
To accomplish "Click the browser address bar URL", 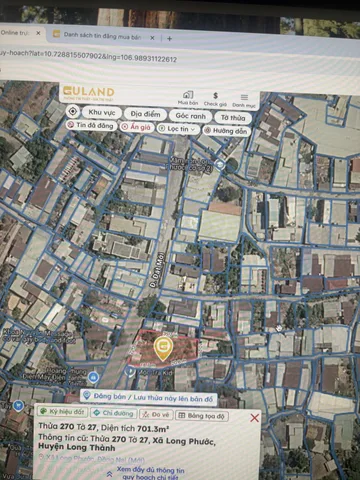I will (x=88, y=56).
